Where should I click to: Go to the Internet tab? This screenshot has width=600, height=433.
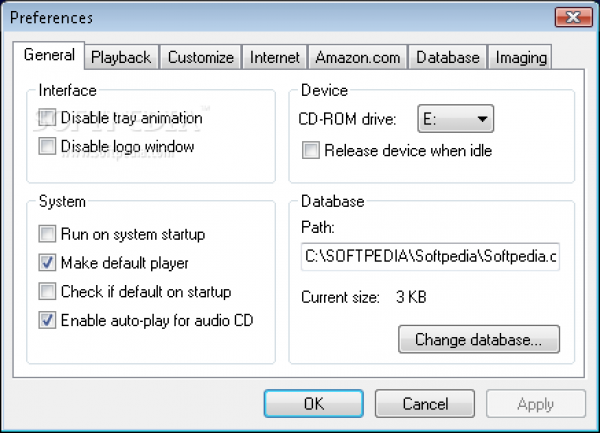coord(274,57)
